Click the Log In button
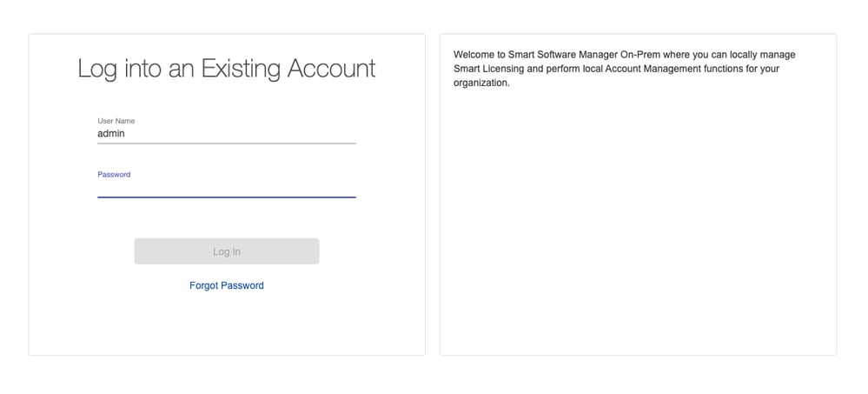Image resolution: width=868 pixels, height=394 pixels. tap(227, 251)
